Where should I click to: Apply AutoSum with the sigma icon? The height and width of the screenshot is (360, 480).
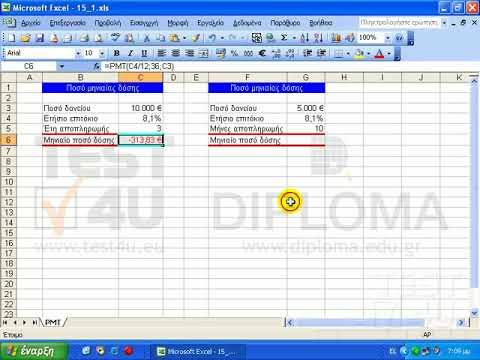[x=284, y=38]
